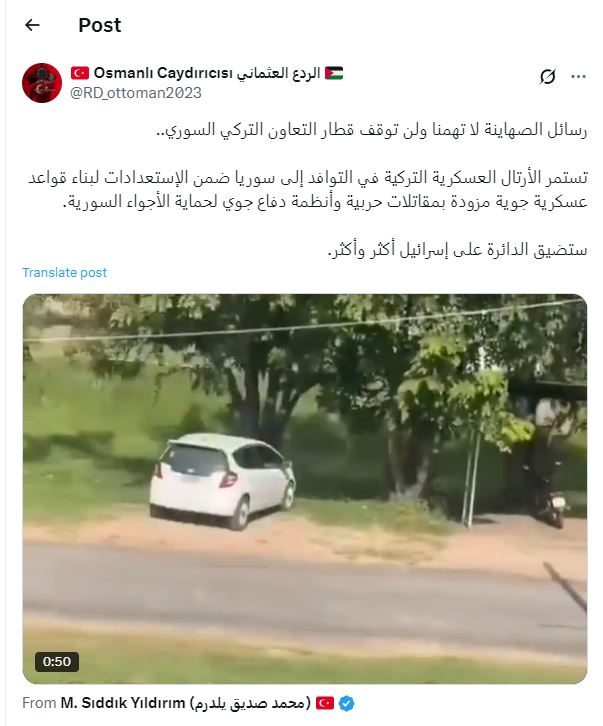Click the 0:50 duration badge
This screenshot has height=726, width=603.
click(x=57, y=661)
